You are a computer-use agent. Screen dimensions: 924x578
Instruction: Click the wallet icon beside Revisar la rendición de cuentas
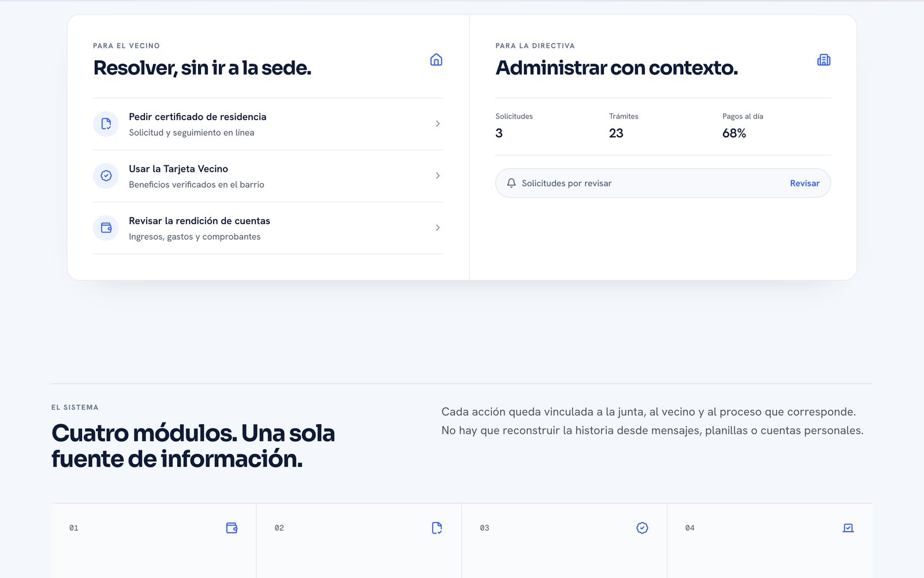(106, 228)
